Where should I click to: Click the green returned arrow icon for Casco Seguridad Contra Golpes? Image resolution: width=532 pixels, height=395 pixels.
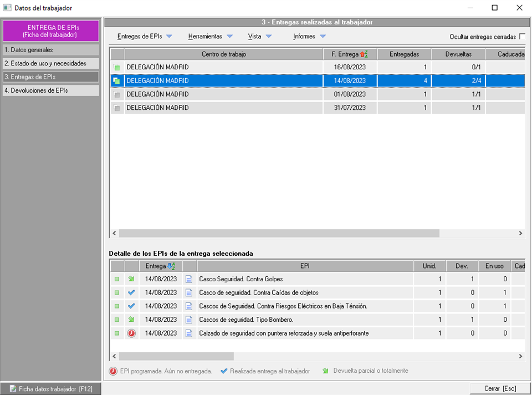click(x=131, y=279)
